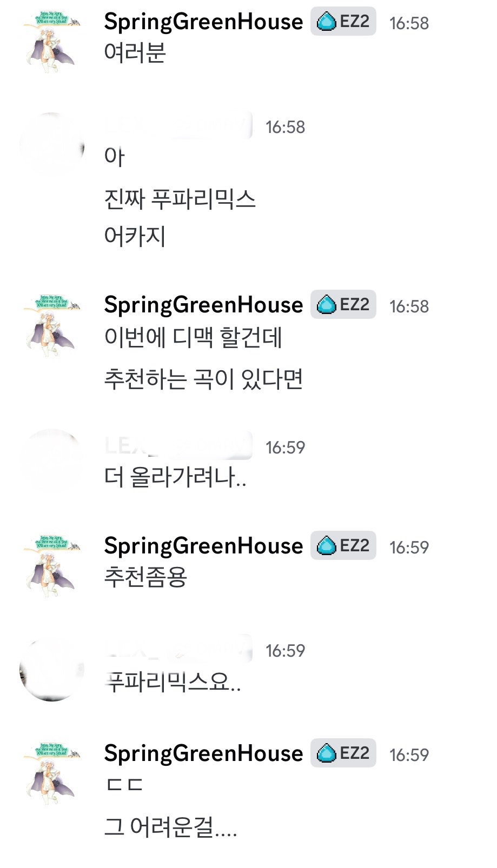
Task: Click the EZ2 badge above "여러분"
Action: point(343,22)
